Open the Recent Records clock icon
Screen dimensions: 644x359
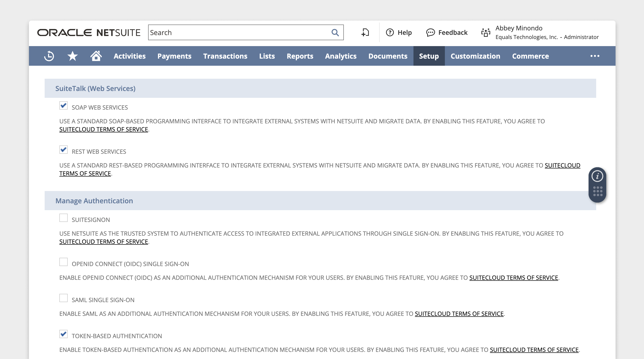point(49,56)
